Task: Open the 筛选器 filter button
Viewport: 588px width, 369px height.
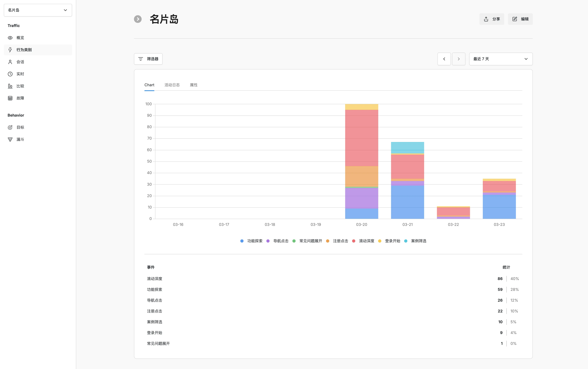Action: click(x=148, y=59)
